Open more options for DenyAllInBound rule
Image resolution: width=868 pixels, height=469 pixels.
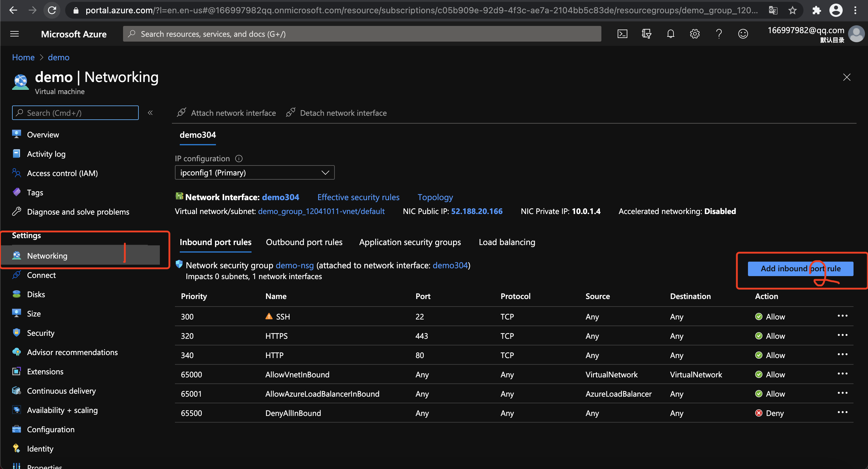coord(842,412)
